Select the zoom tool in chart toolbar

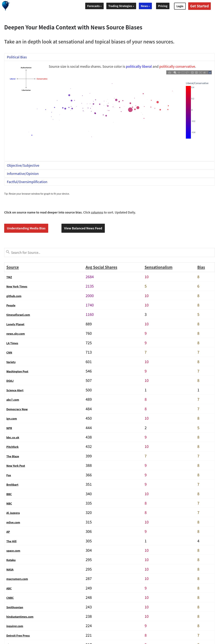tap(175, 73)
